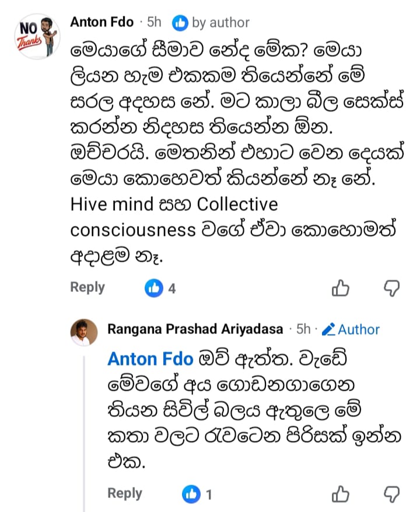
Task: Click the blue liked-by-author thumb icon
Action: click(x=180, y=23)
